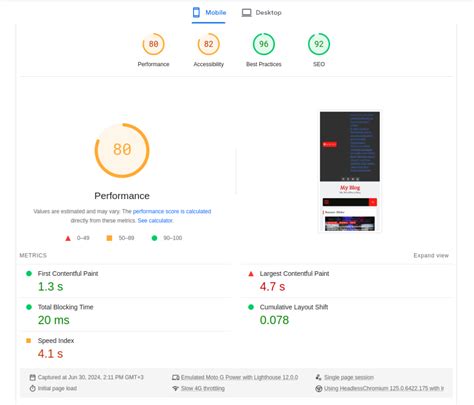Switch to the Mobile tab
The height and width of the screenshot is (405, 474).
pyautogui.click(x=209, y=13)
